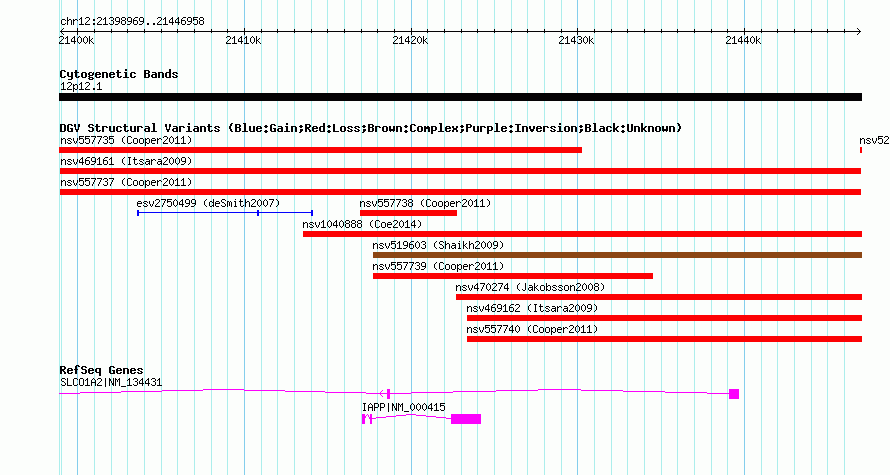The image size is (890, 475).
Task: Click the arrowhead ending the coordinate ruler
Action: pos(859,31)
